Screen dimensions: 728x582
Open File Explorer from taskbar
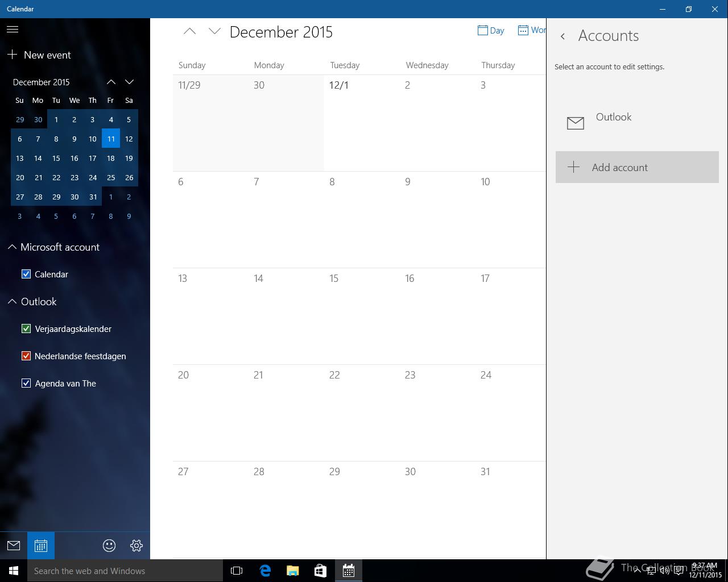[293, 571]
